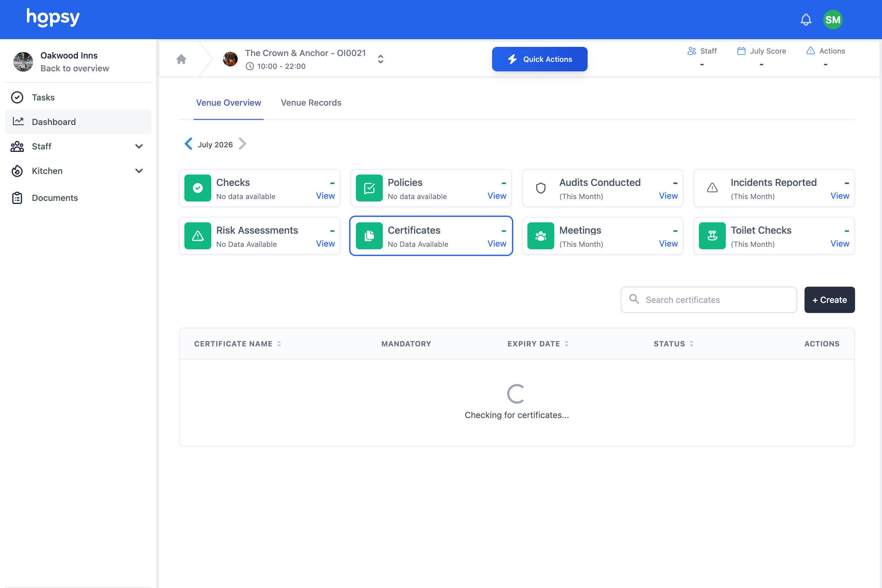Screen dimensions: 882x588
Task: Click the Mandatory column header
Action: coord(406,344)
